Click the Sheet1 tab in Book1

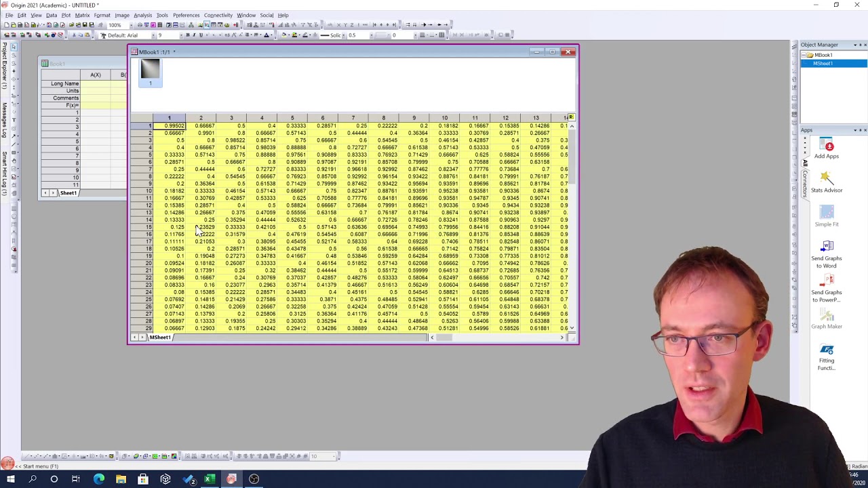(x=68, y=193)
